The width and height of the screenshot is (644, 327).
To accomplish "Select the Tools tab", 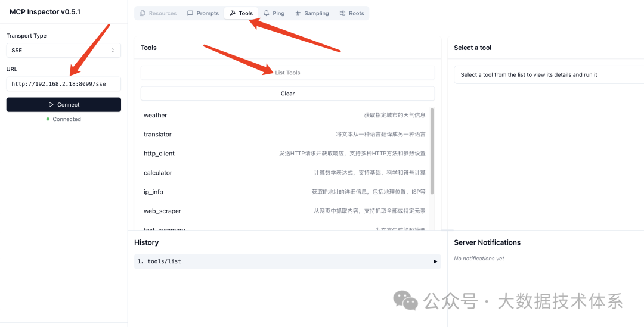I will (241, 13).
